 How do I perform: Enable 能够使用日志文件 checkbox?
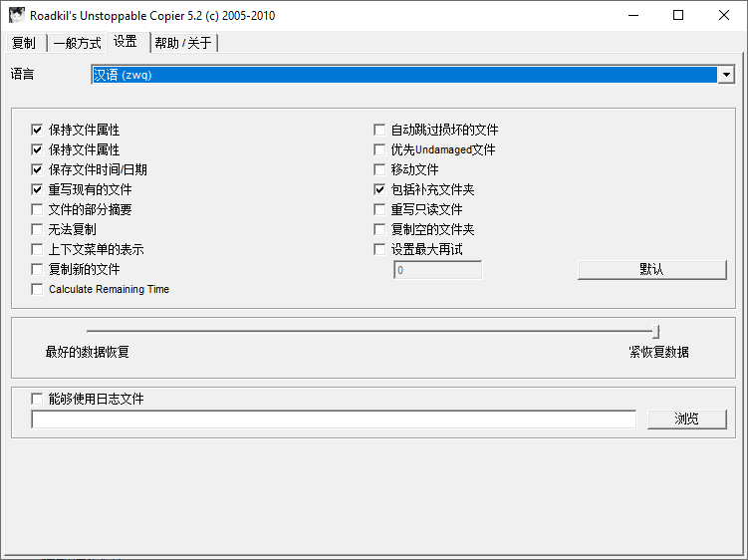pyautogui.click(x=37, y=399)
